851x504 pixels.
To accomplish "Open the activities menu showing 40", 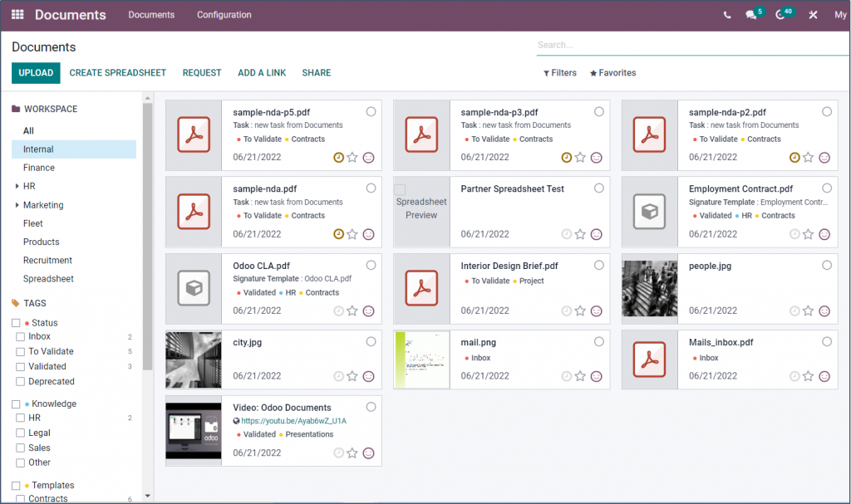I will 782,14.
